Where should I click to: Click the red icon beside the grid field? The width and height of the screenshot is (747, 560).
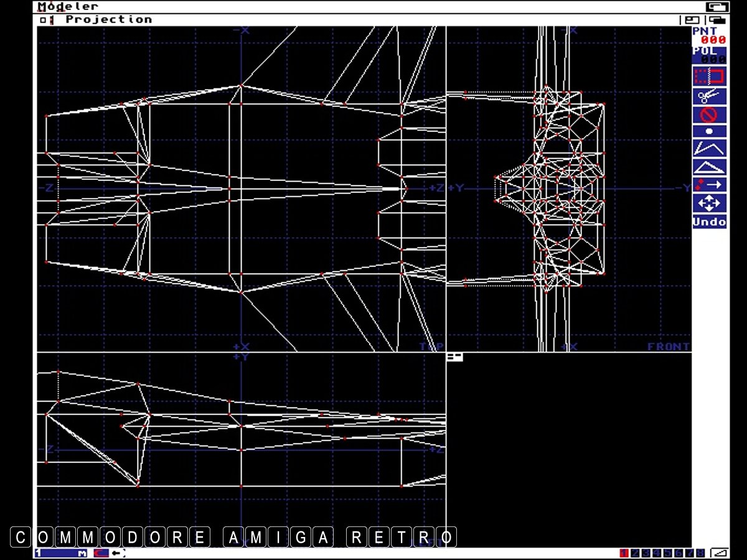tap(101, 553)
